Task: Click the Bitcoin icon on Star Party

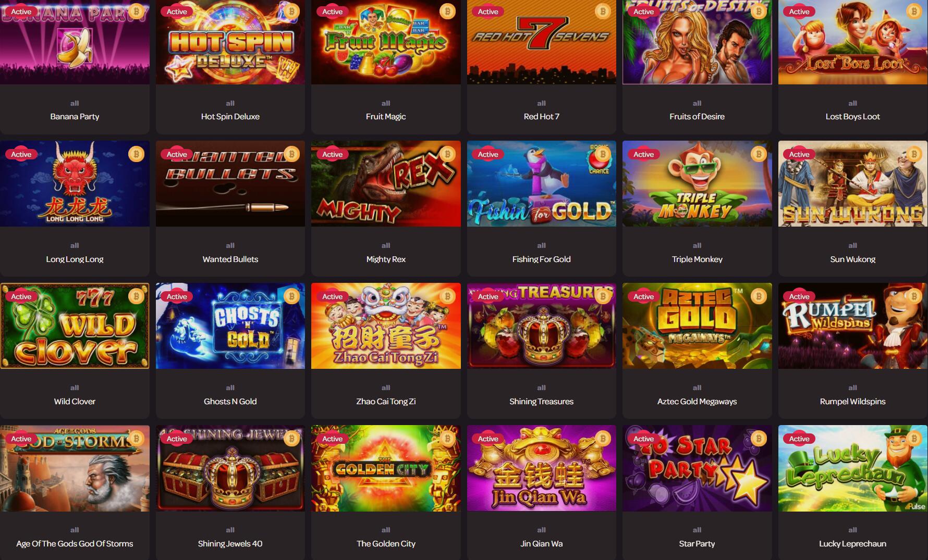Action: pos(759,439)
